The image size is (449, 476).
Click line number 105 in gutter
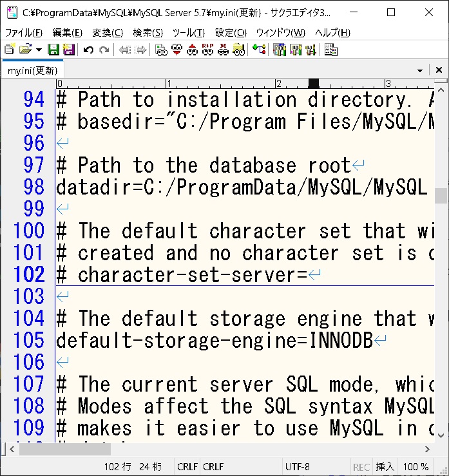[29, 339]
